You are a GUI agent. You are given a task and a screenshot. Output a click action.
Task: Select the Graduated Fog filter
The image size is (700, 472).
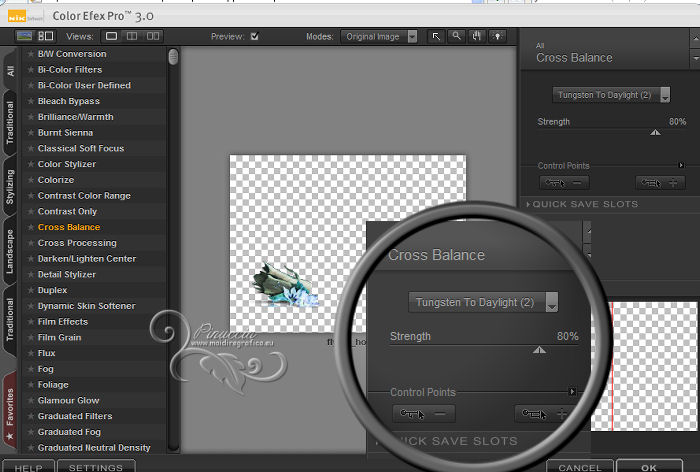(69, 432)
